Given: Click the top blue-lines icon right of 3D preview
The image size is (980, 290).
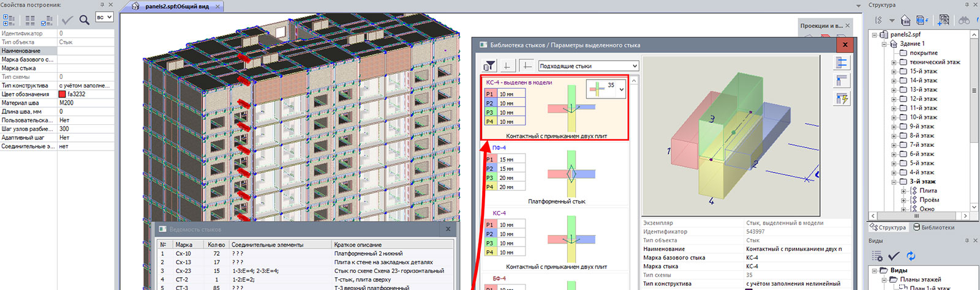Looking at the screenshot, I should pos(842,62).
